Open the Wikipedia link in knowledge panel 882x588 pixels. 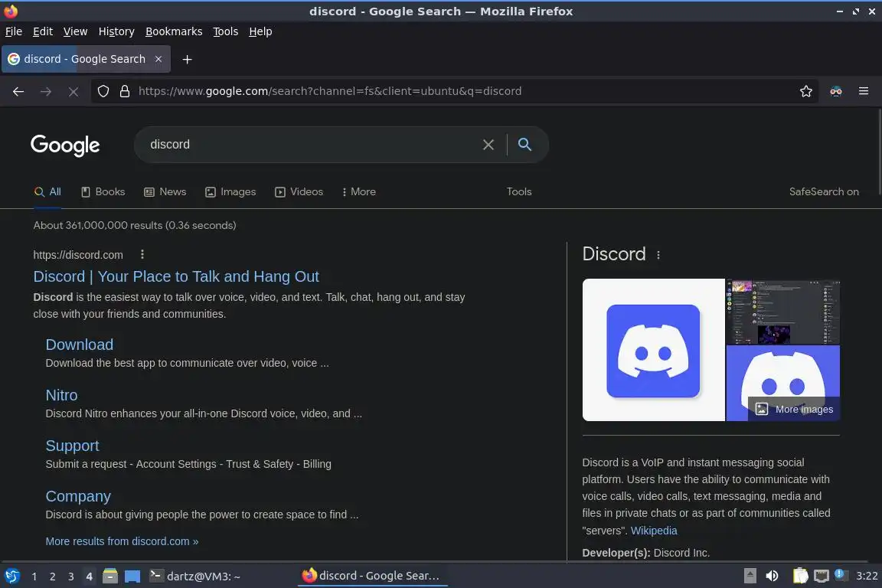[x=654, y=531]
